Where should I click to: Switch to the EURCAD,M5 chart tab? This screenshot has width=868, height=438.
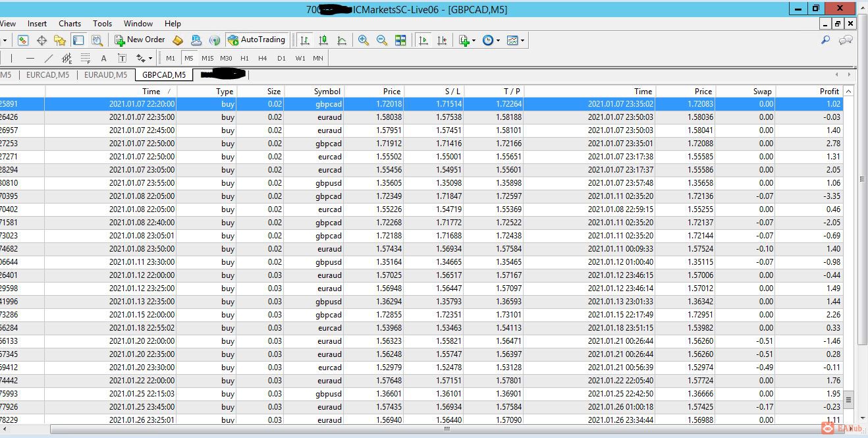47,74
